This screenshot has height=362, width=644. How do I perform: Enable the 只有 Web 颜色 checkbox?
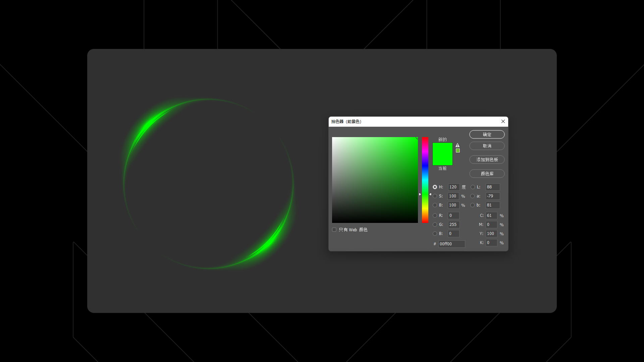(334, 230)
